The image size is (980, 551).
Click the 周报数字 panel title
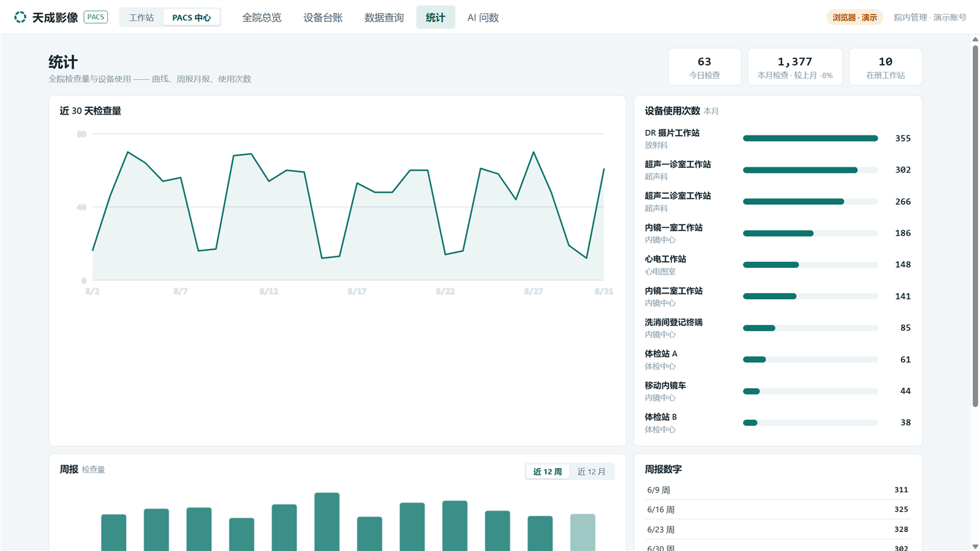[663, 469]
